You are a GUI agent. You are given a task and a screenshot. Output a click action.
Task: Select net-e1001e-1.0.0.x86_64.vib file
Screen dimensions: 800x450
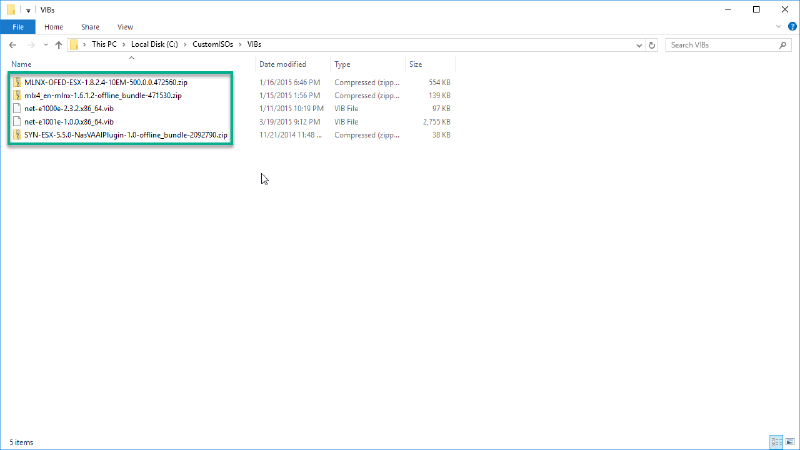[x=69, y=122]
